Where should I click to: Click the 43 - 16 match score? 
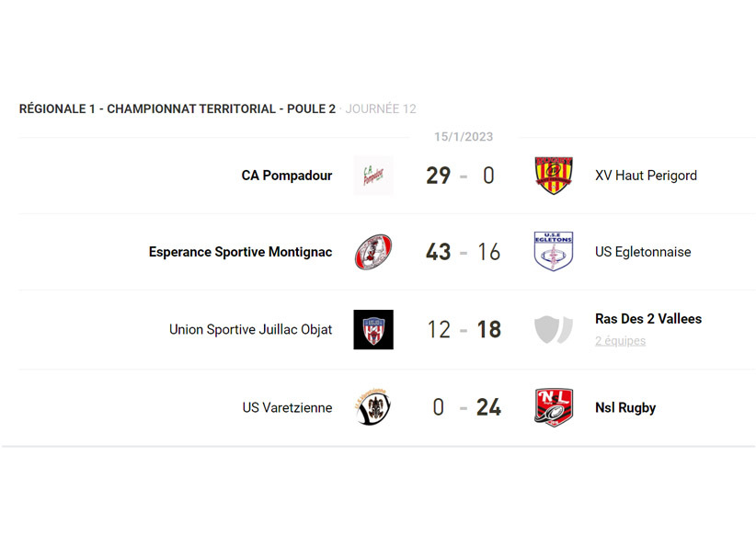(463, 252)
